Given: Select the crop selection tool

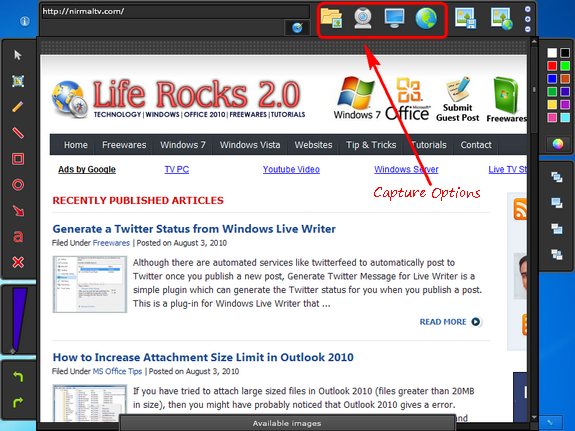Looking at the screenshot, I should (18, 81).
